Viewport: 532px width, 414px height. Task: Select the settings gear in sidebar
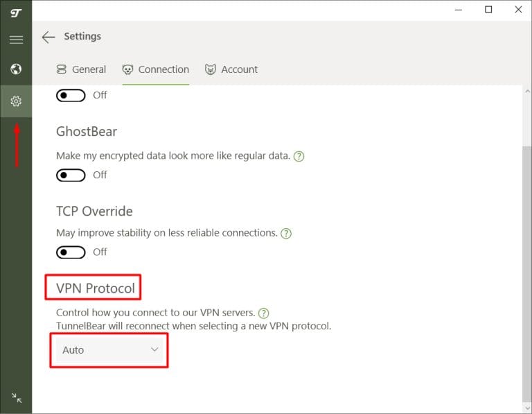[x=15, y=102]
